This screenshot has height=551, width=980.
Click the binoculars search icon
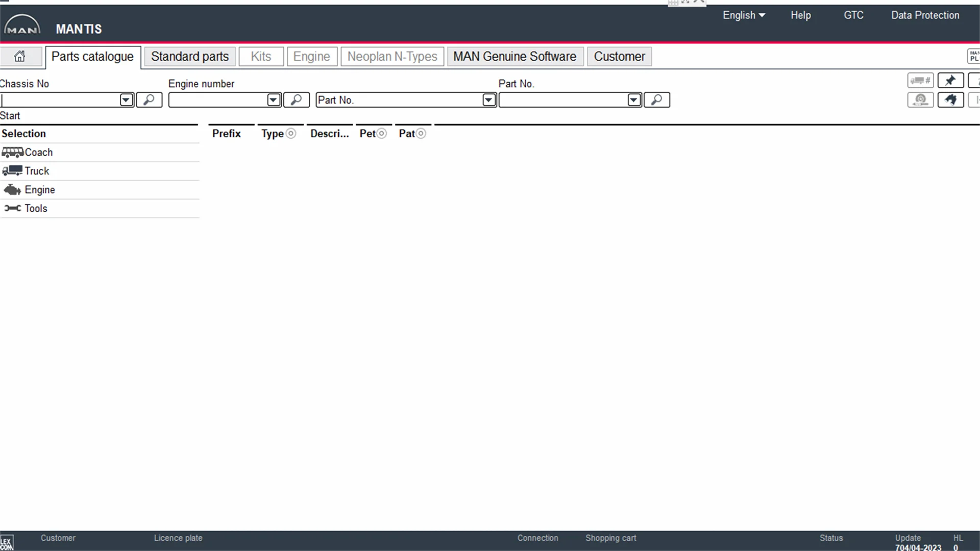(x=950, y=100)
